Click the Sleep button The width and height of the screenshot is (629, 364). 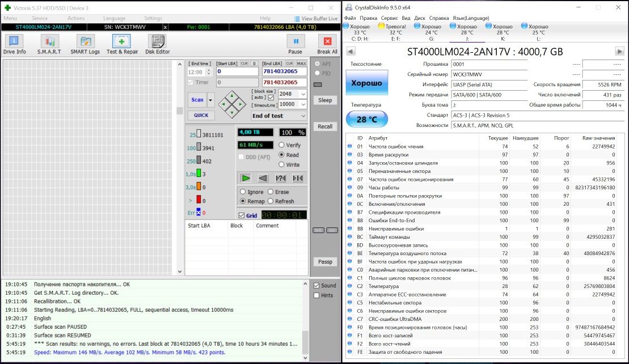[325, 100]
